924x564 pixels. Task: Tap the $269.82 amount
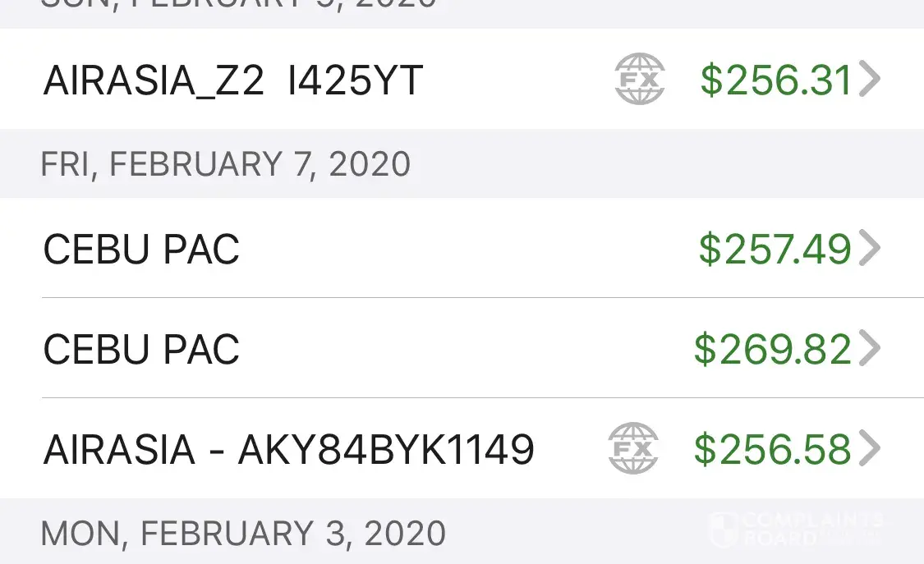(772, 350)
